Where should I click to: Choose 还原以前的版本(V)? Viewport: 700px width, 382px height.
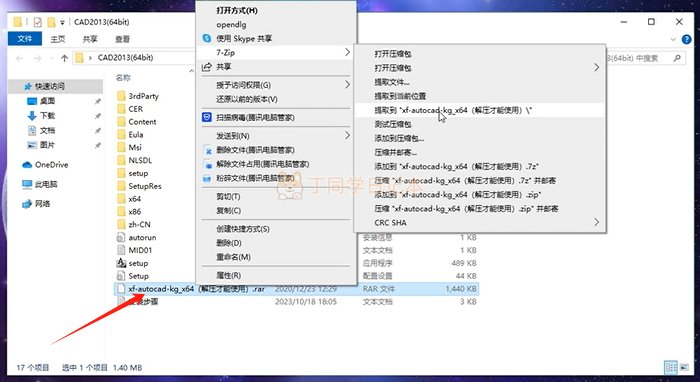click(277, 99)
